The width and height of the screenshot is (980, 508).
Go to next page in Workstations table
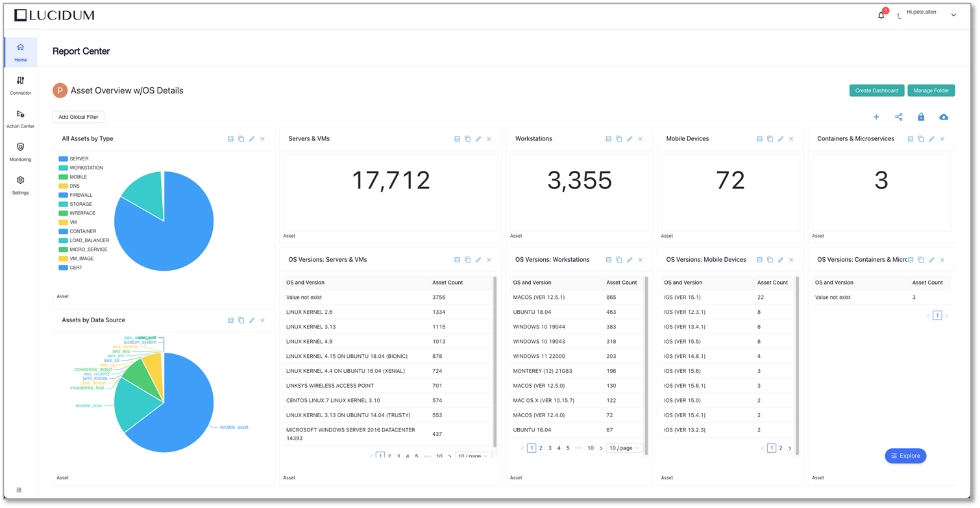tap(601, 448)
